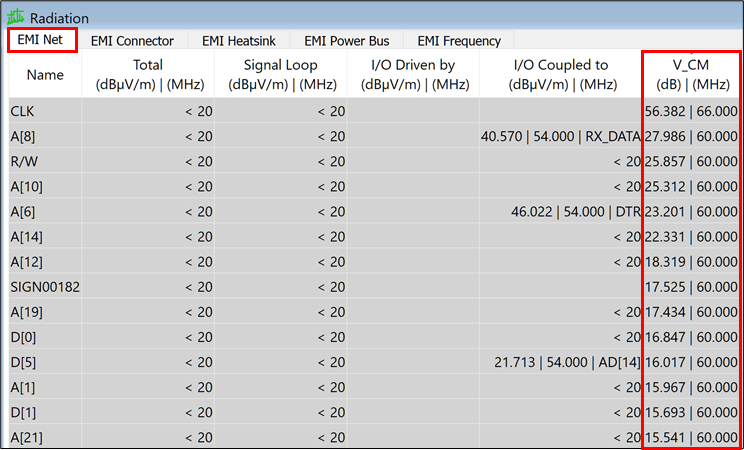This screenshot has width=744, height=450.
Task: Select the CLK net row
Action: tap(22, 111)
